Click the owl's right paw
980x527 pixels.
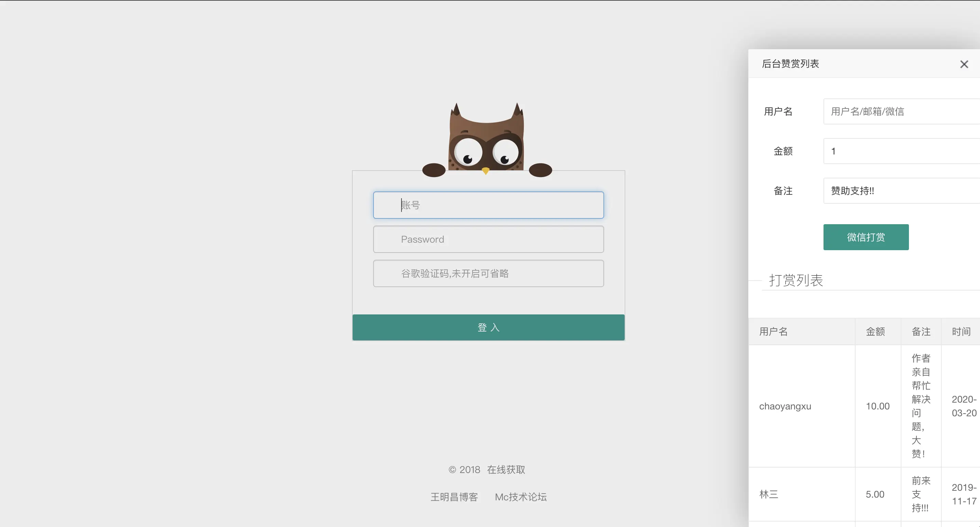[540, 170]
